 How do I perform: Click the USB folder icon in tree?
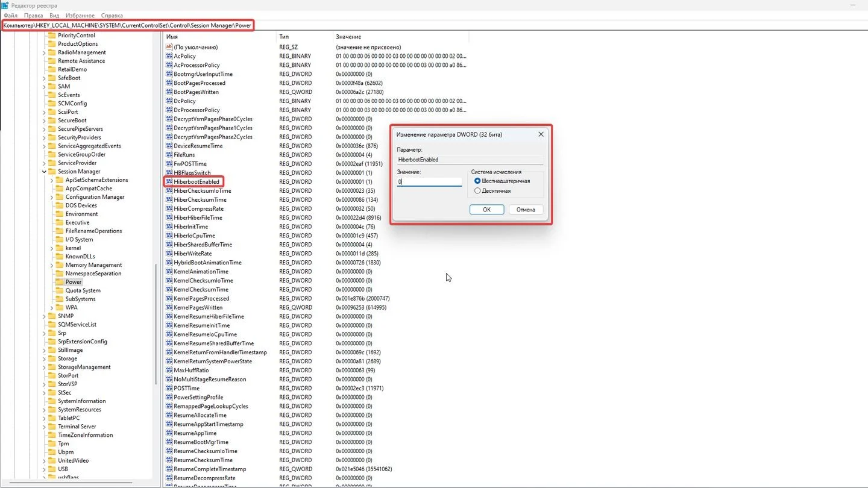[x=52, y=469]
